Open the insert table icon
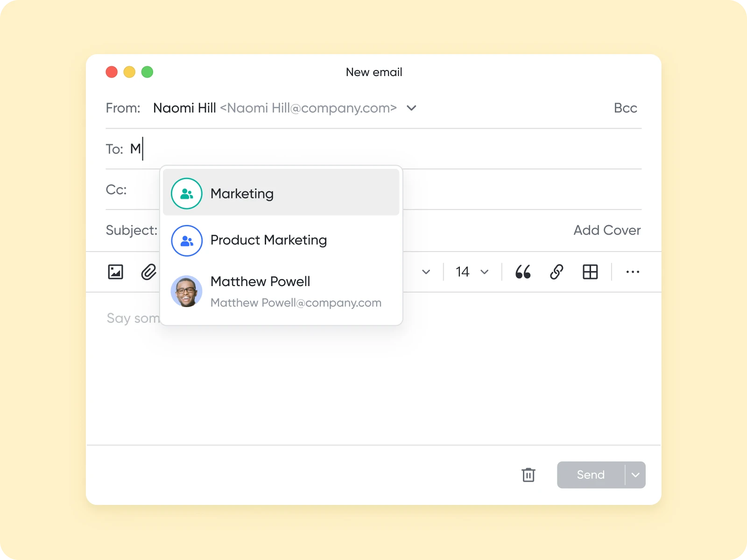The height and width of the screenshot is (560, 747). click(590, 272)
